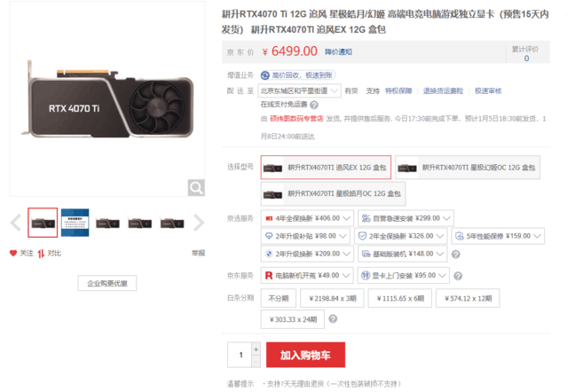The height and width of the screenshot is (392, 567).
Task: Click the compare icon next to 对比
Action: [41, 254]
